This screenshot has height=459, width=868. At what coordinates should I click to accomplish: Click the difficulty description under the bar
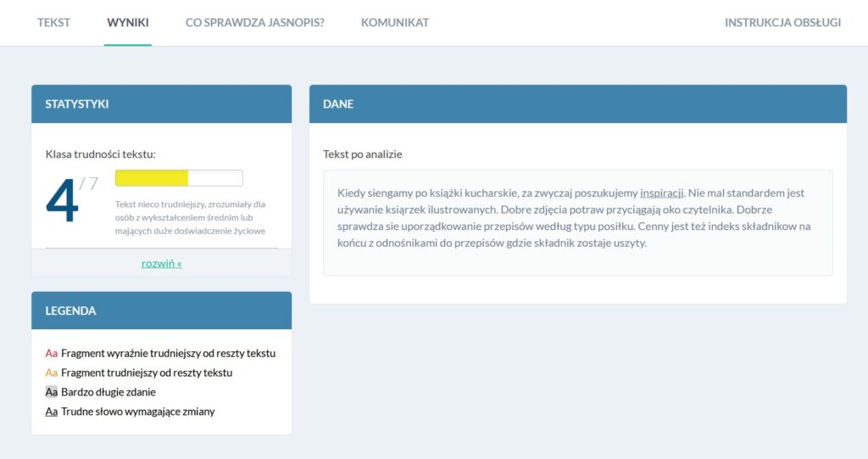pos(190,217)
